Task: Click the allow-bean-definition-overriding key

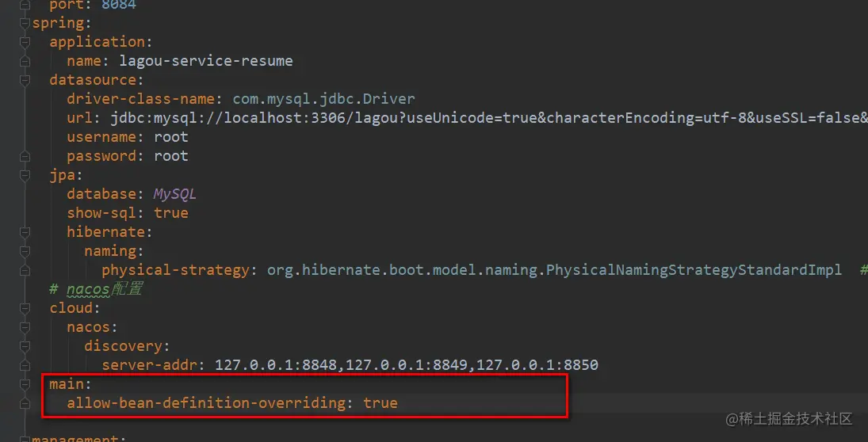Action: (x=207, y=403)
